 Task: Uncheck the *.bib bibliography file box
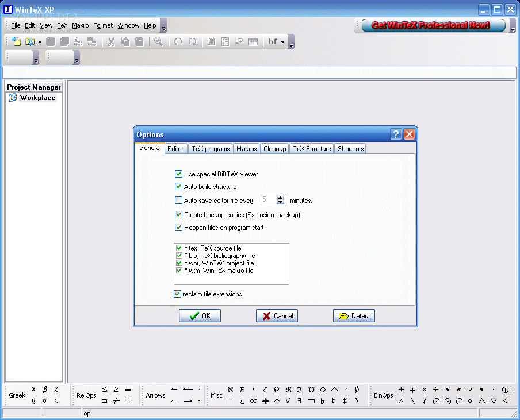(x=179, y=255)
